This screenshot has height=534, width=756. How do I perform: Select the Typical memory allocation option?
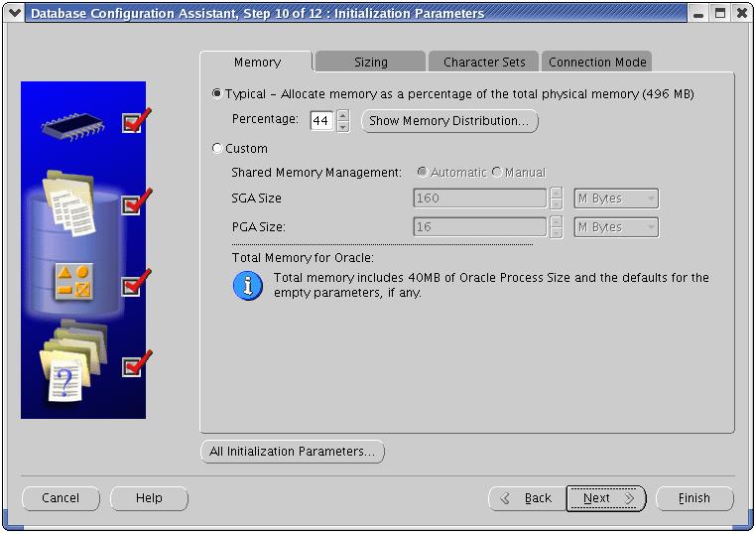[x=218, y=94]
